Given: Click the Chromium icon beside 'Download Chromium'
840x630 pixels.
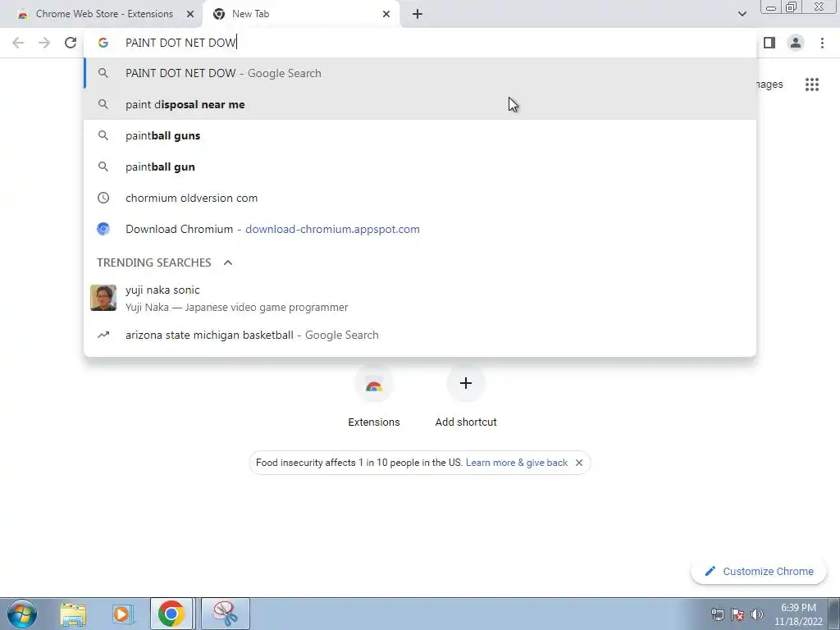Looking at the screenshot, I should point(103,229).
